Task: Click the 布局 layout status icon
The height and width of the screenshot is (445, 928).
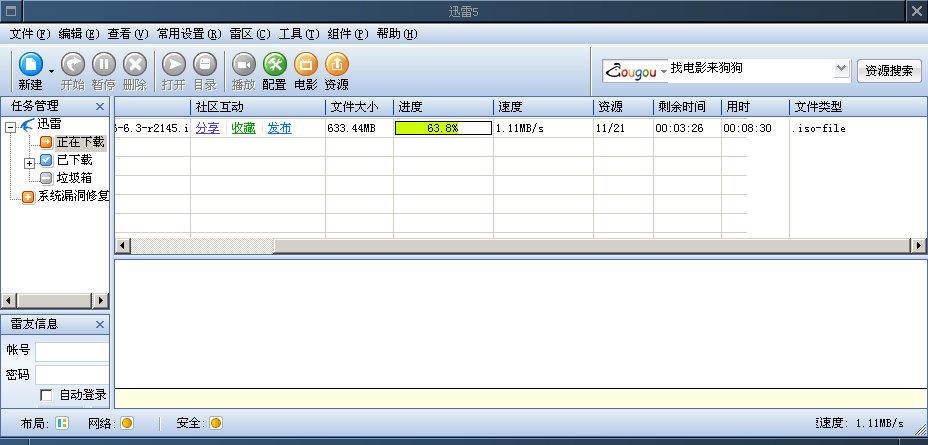Action: [62, 423]
